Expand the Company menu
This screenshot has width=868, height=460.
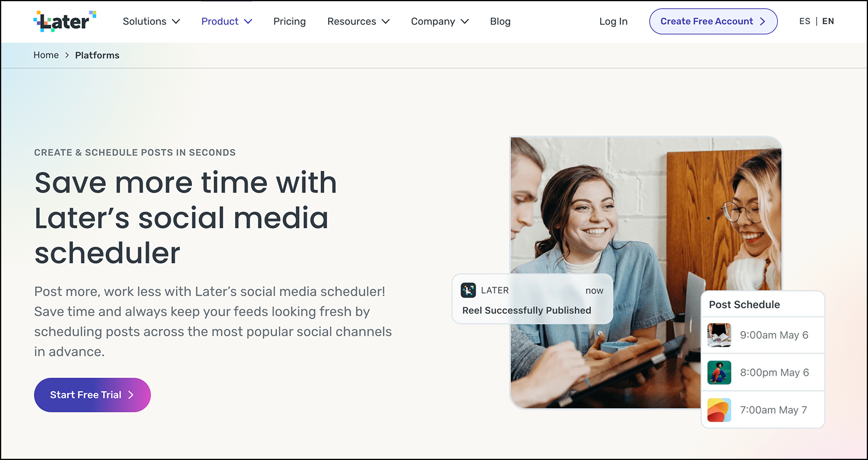tap(440, 21)
